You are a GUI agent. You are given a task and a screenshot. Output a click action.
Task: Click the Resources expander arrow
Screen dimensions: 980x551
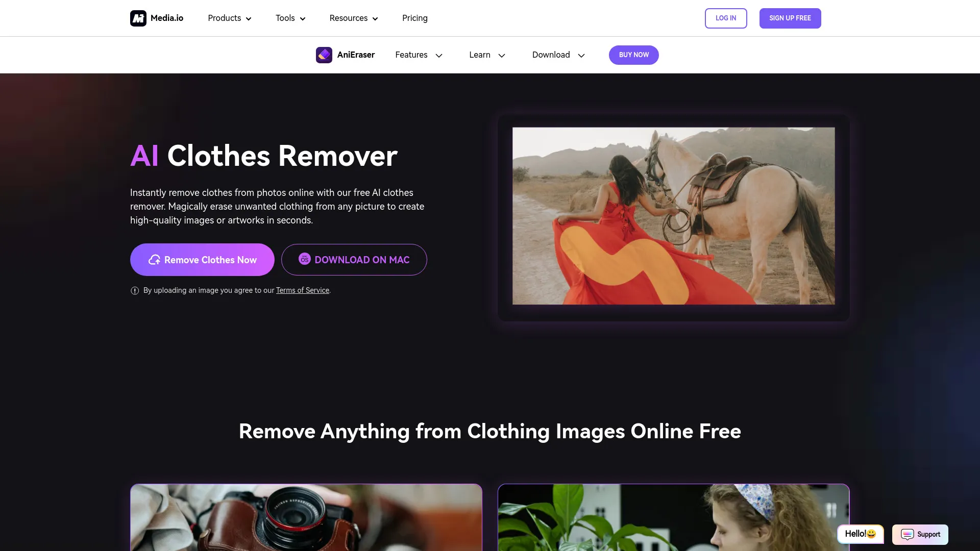pyautogui.click(x=375, y=18)
